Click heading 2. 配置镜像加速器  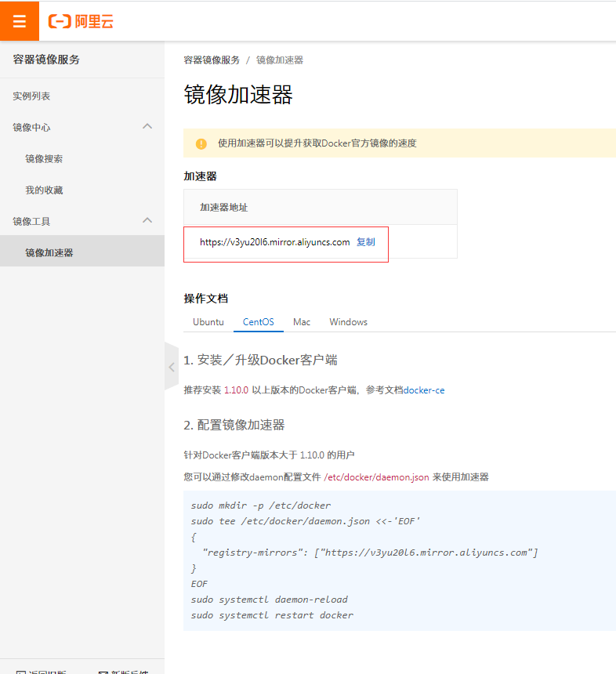(x=234, y=425)
